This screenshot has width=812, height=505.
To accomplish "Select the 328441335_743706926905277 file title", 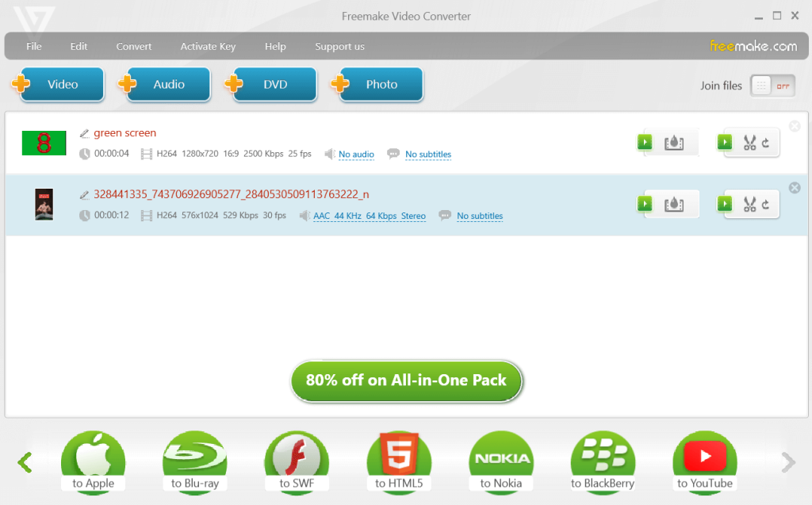I will click(x=232, y=194).
